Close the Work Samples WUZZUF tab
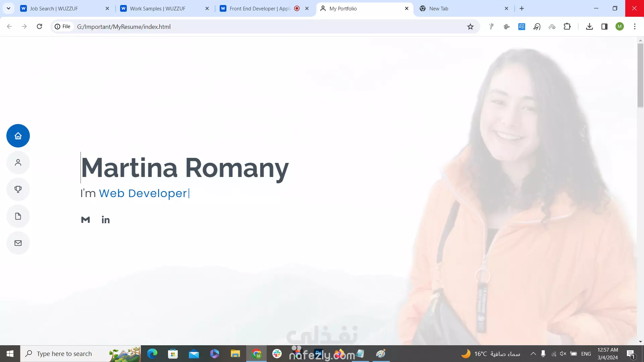 pos(207,8)
